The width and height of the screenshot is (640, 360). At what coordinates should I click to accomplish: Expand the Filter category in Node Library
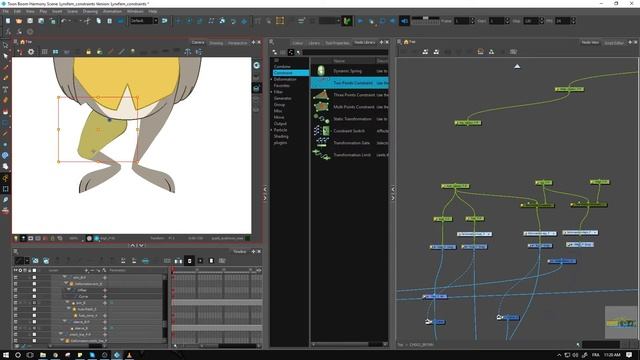click(x=271, y=92)
